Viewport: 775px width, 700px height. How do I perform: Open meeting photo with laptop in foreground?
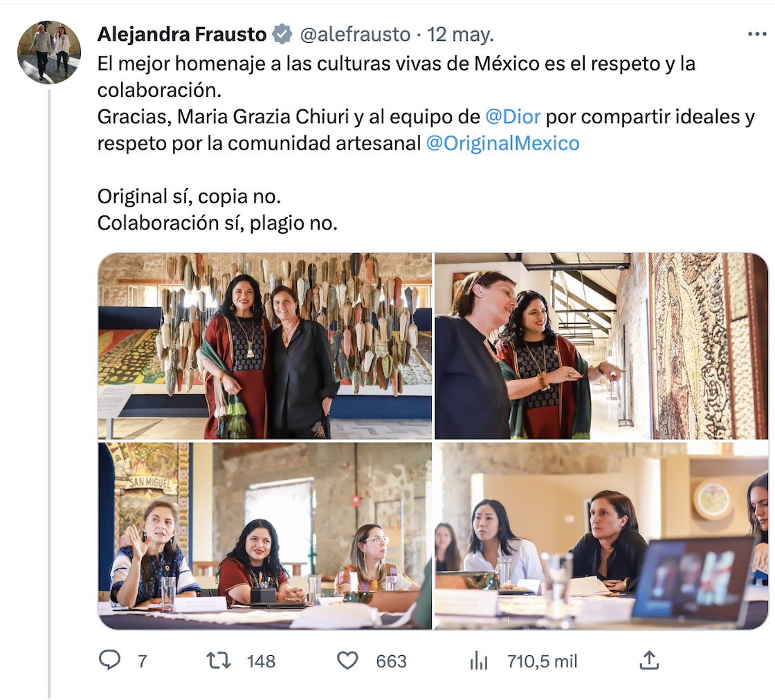click(x=601, y=535)
